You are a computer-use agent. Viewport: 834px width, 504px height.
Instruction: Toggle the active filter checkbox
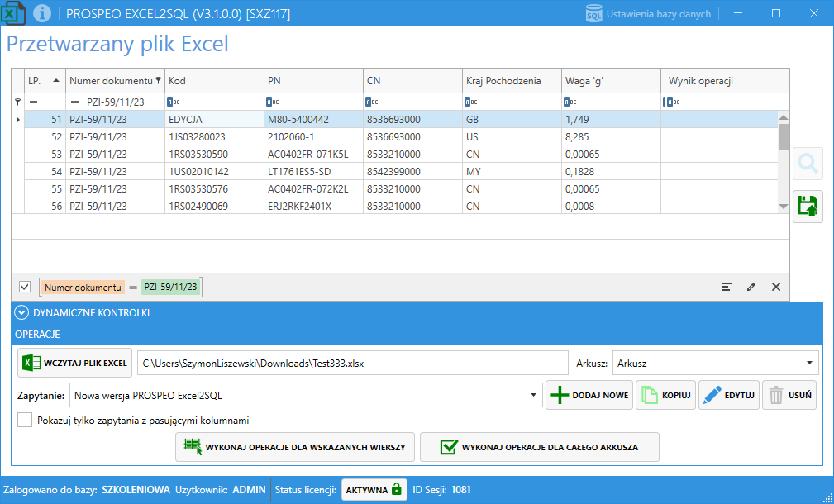[25, 287]
